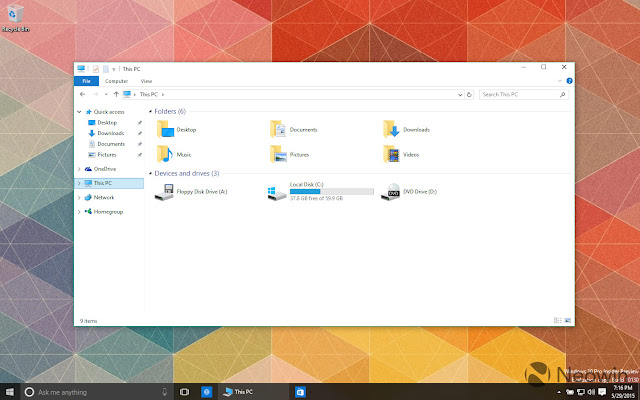
Task: Open Help with the blue question icon
Action: pos(569,81)
